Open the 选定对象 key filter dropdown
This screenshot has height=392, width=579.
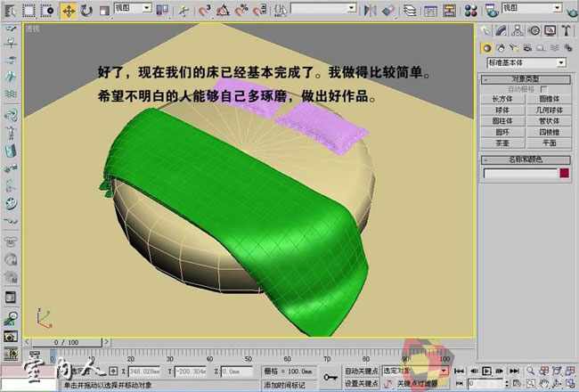point(415,371)
